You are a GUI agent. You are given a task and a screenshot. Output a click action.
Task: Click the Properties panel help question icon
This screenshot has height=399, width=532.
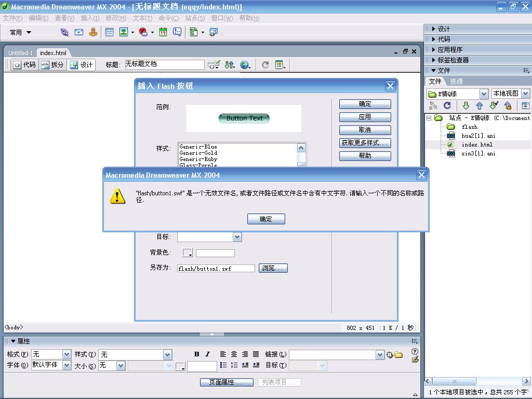tap(415, 352)
